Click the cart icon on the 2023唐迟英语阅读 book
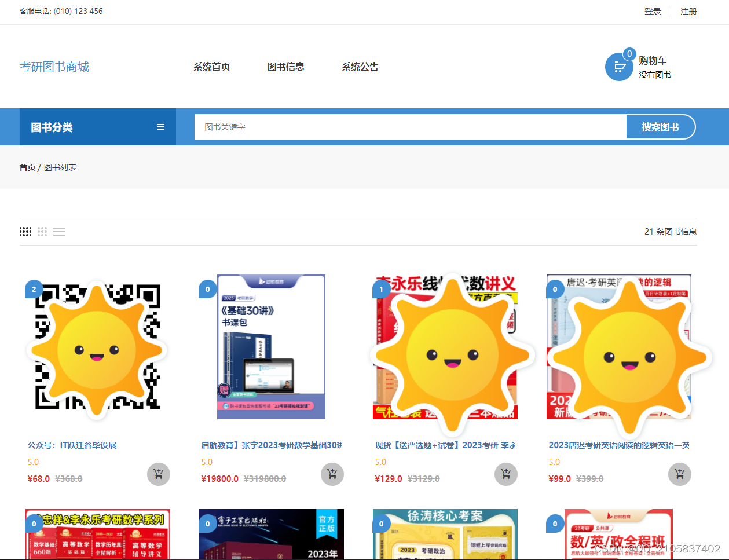Viewport: 729px width, 560px height. (679, 474)
